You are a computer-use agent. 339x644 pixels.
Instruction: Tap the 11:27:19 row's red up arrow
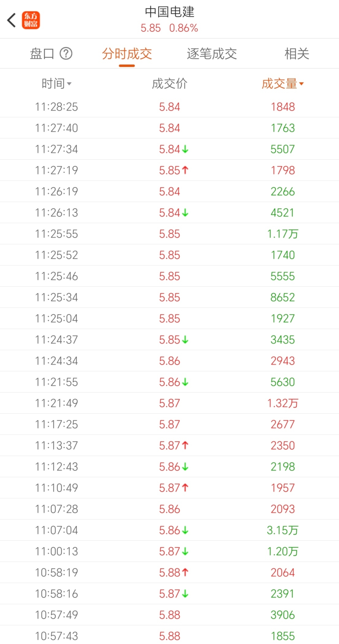[x=185, y=170]
